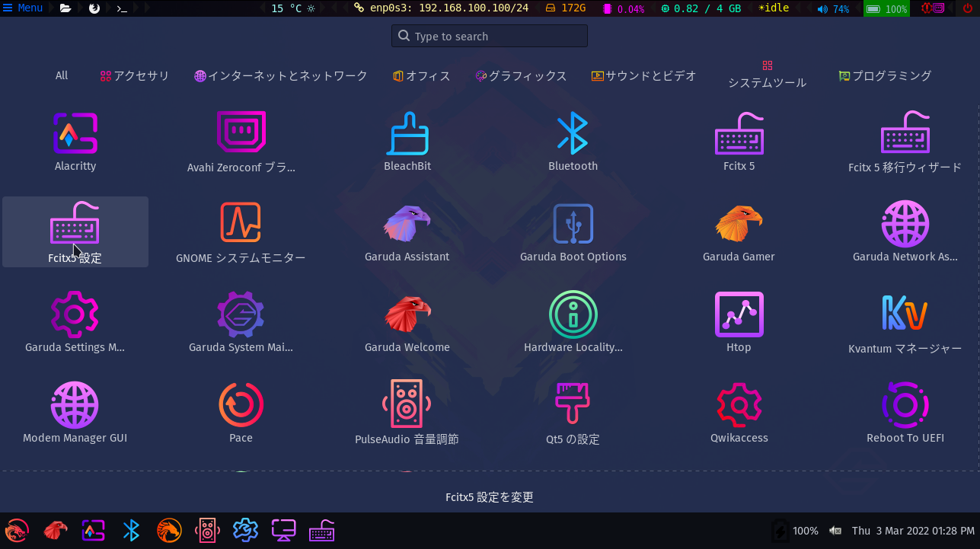The width and height of the screenshot is (980, 549).
Task: Click the enp0s3 network address indicator
Action: (441, 8)
